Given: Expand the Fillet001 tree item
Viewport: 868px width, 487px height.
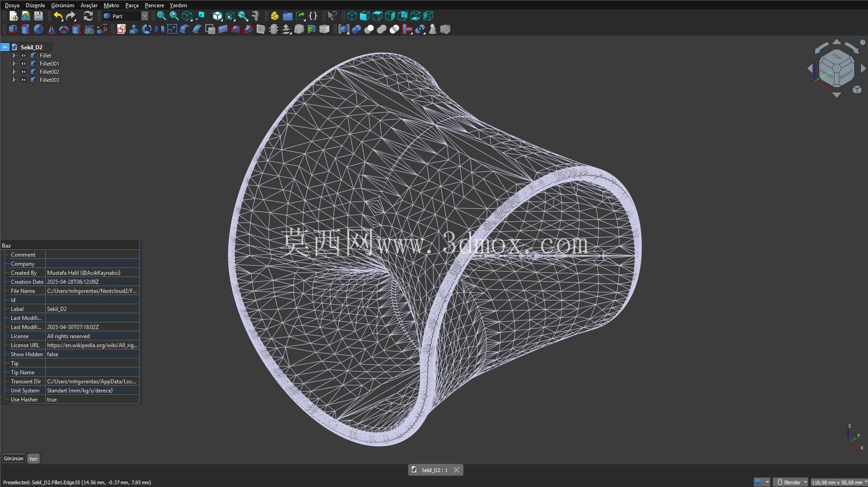Looking at the screenshot, I should tap(14, 64).
